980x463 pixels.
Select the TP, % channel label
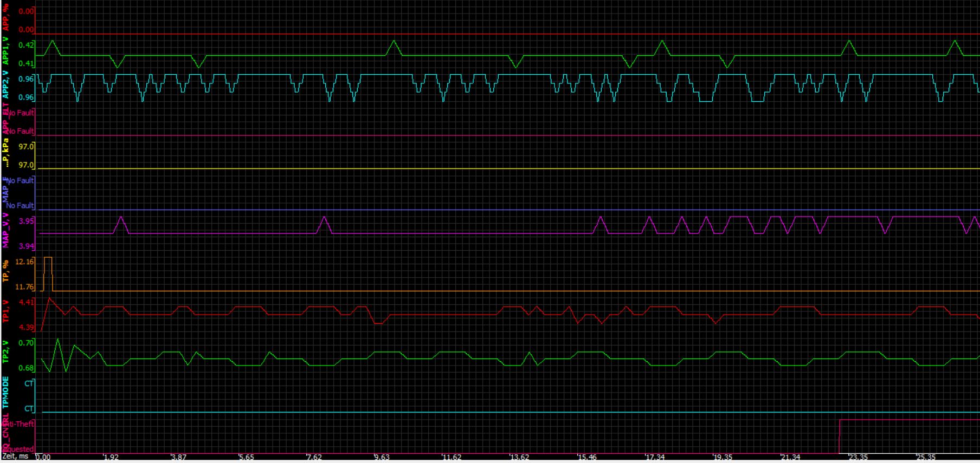[x=6, y=271]
